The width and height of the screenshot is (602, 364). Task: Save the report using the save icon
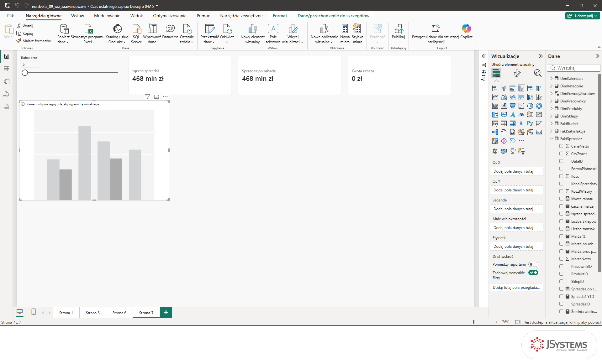(x=8, y=6)
